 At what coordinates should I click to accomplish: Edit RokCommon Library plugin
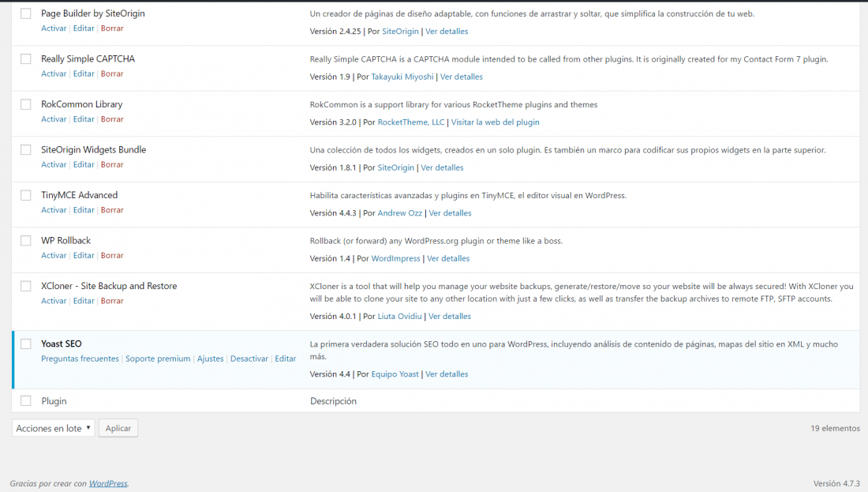84,119
